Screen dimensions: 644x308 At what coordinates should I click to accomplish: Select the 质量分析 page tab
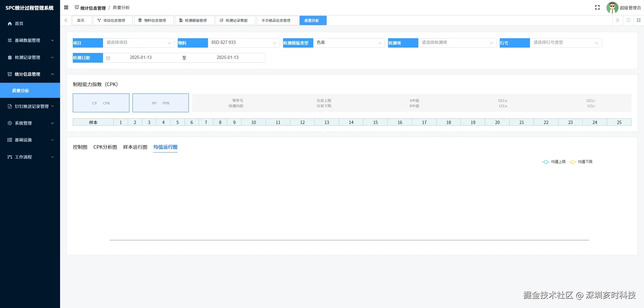[313, 20]
